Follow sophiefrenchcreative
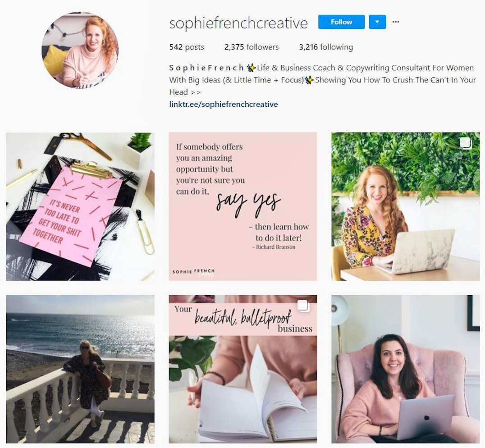The width and height of the screenshot is (485, 448). pyautogui.click(x=342, y=22)
